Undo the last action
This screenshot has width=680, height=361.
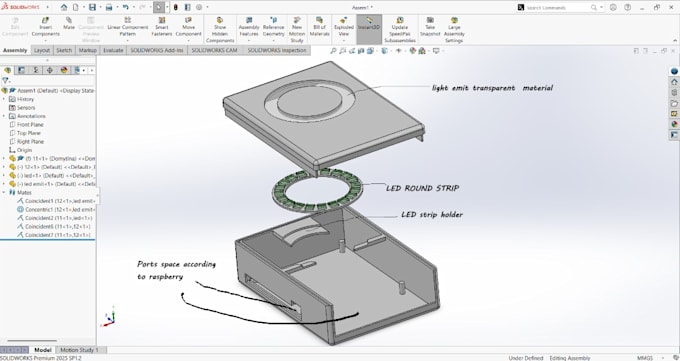pyautogui.click(x=125, y=7)
